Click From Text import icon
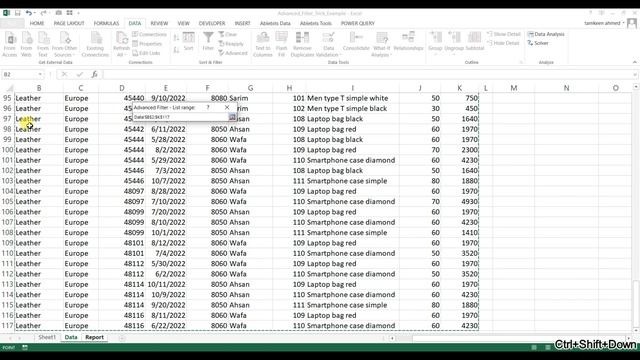This screenshot has height=360, width=640. [x=43, y=44]
